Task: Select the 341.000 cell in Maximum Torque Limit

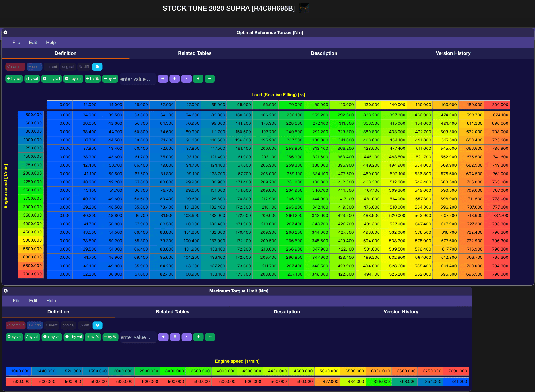Action: 456,381
